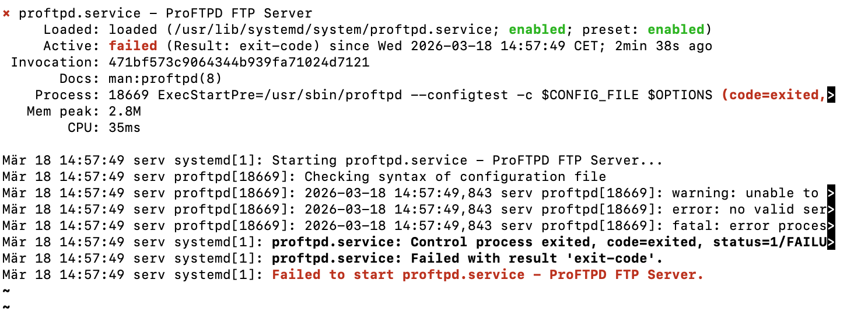Click the red 'Failed to start proftpd.service' message
The height and width of the screenshot is (314, 868).
[488, 275]
